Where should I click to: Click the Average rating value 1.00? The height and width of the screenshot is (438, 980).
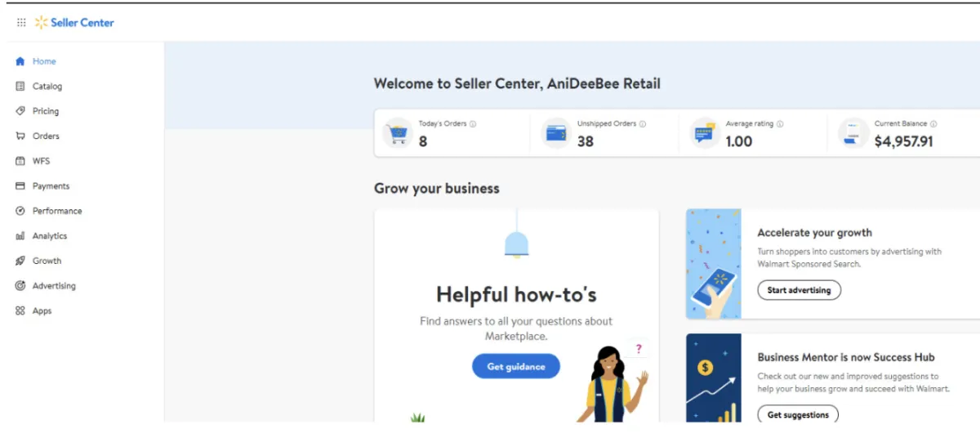(x=739, y=141)
